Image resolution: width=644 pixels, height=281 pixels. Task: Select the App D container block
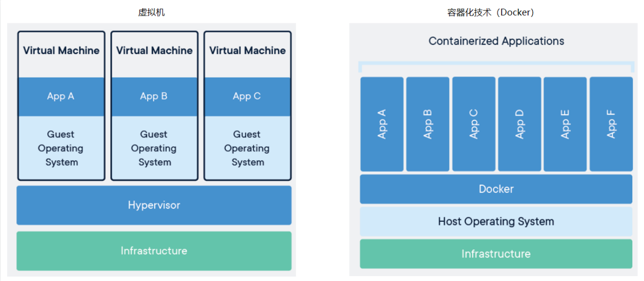519,124
